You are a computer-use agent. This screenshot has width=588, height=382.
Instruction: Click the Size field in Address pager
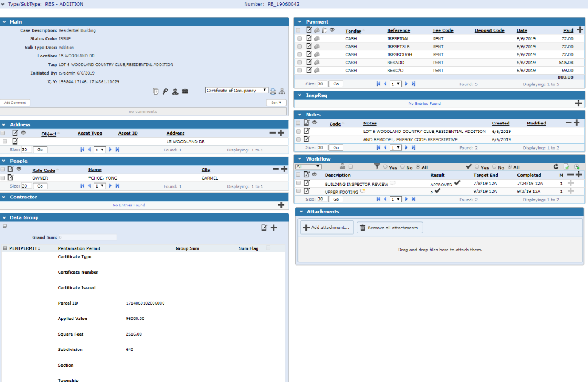coord(25,150)
